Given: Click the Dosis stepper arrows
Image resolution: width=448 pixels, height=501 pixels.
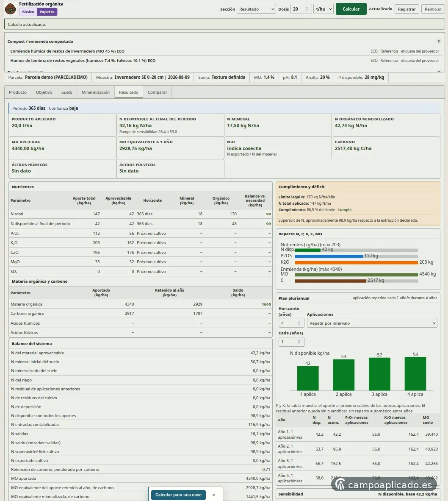Looking at the screenshot, I should (x=307, y=9).
